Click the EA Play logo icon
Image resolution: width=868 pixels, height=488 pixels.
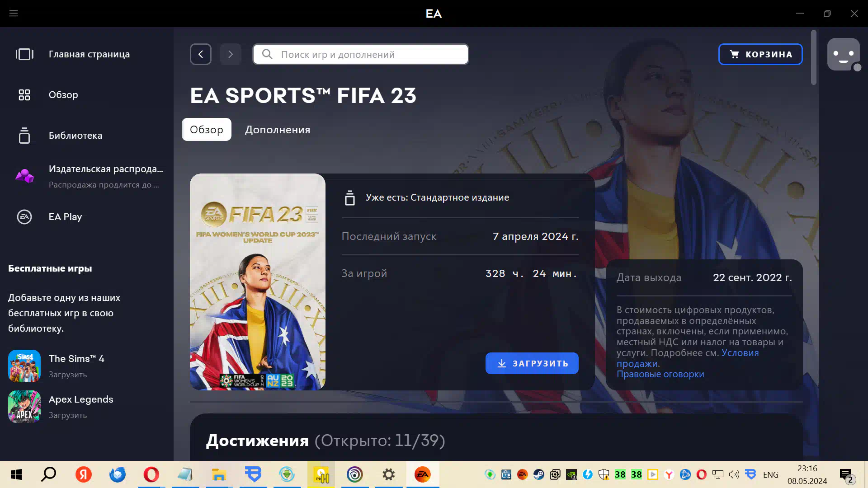(24, 217)
